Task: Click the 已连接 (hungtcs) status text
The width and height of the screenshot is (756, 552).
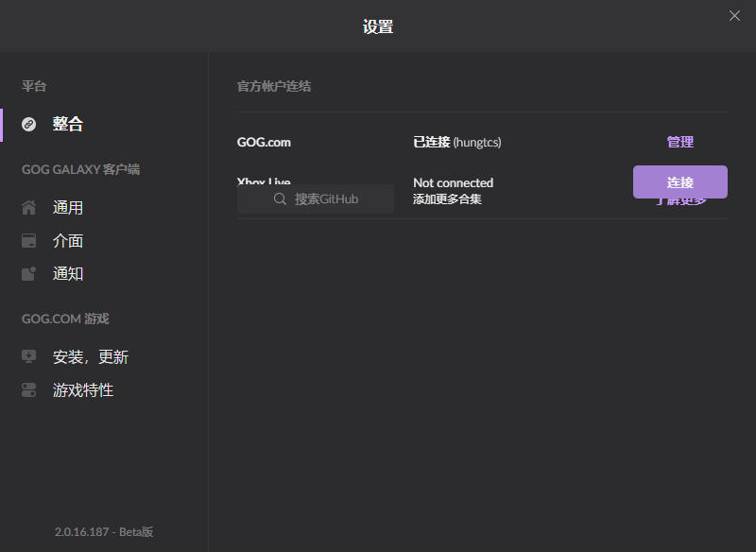Action: 457,142
